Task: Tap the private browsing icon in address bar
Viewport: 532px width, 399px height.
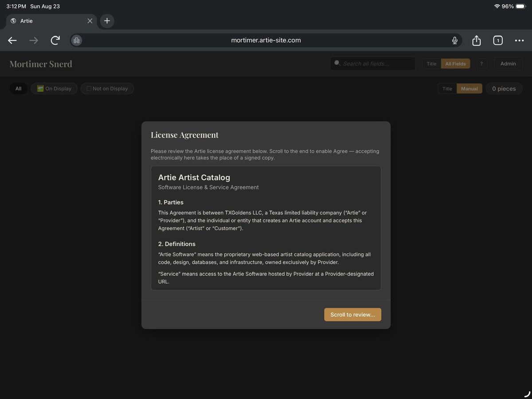Action: [77, 40]
